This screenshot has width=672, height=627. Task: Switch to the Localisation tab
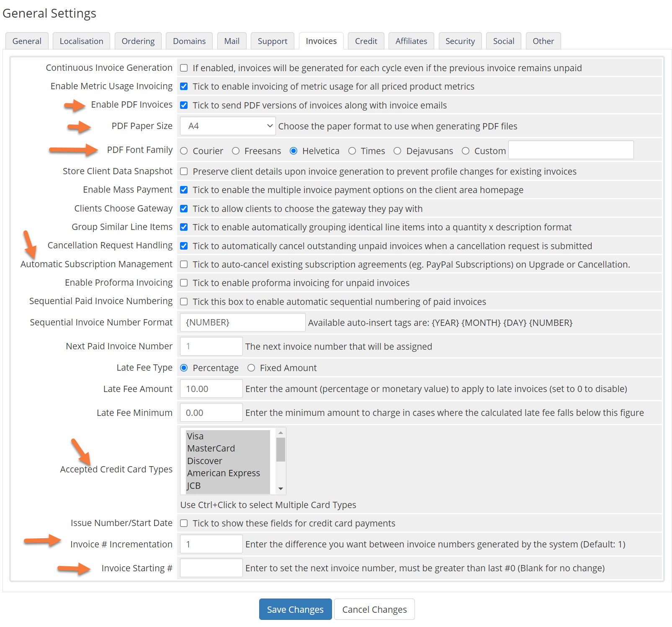tap(81, 41)
